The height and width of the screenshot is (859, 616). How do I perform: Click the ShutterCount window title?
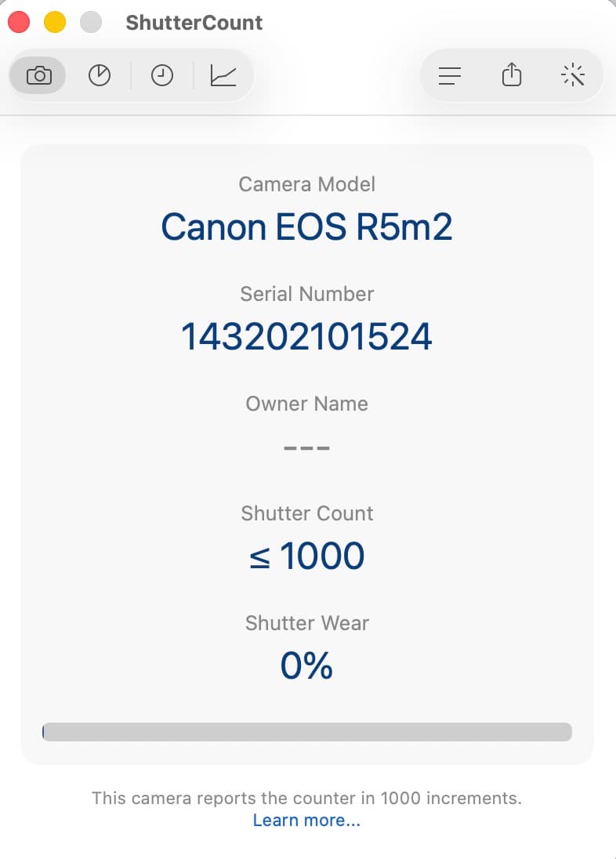click(x=194, y=23)
